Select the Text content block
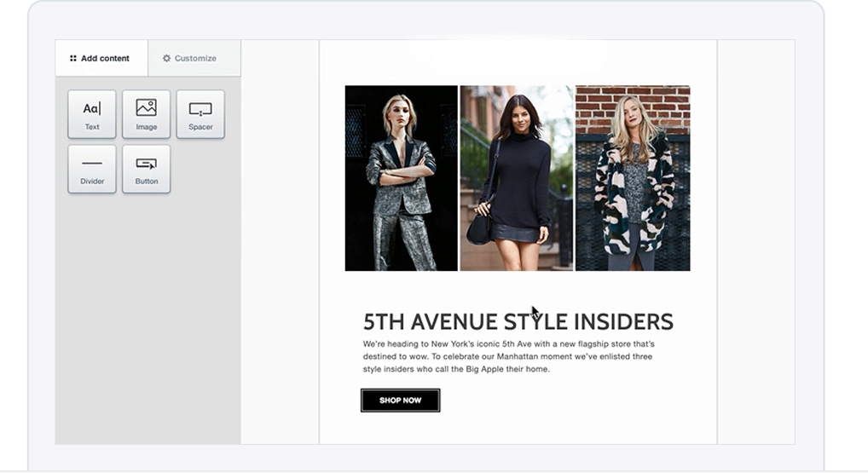The image size is (868, 473). (x=92, y=114)
